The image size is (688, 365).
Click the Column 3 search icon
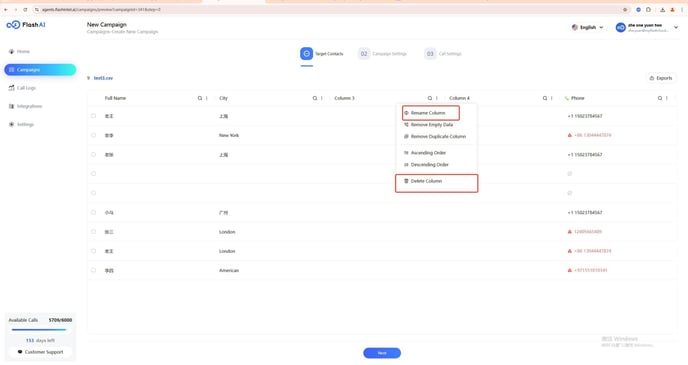[430, 98]
